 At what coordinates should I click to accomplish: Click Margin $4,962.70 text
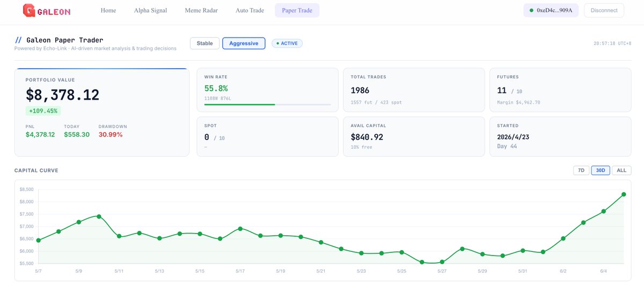click(x=518, y=102)
